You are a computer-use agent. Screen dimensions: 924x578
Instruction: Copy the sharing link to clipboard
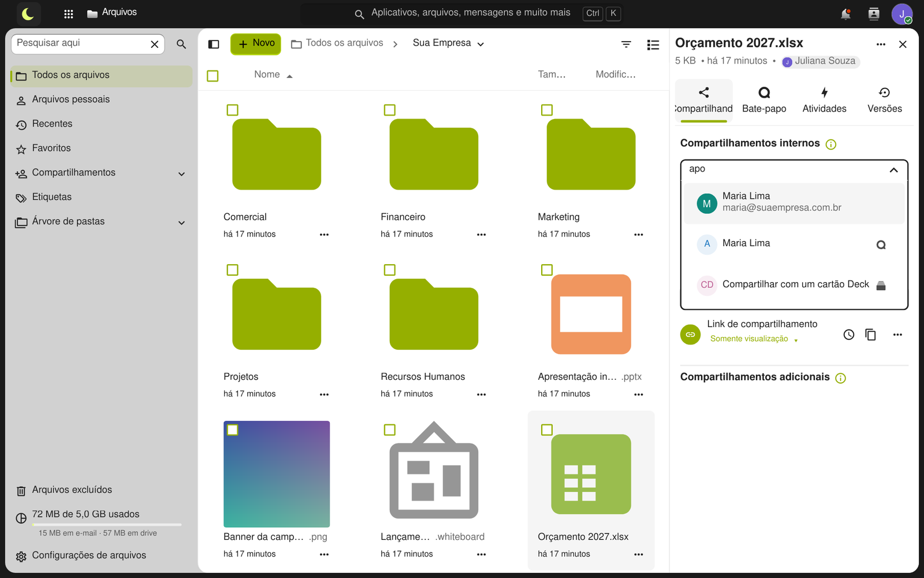tap(870, 335)
